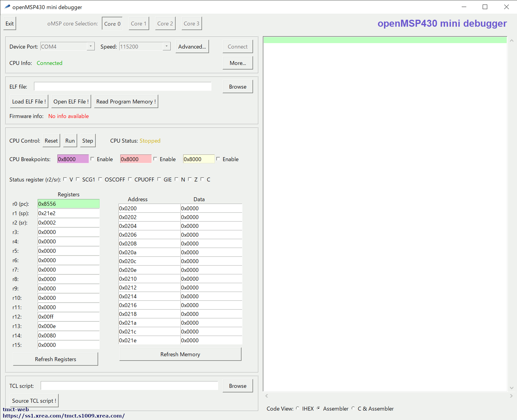Toggle the N status flag
517x420 pixels.
pos(176,179)
